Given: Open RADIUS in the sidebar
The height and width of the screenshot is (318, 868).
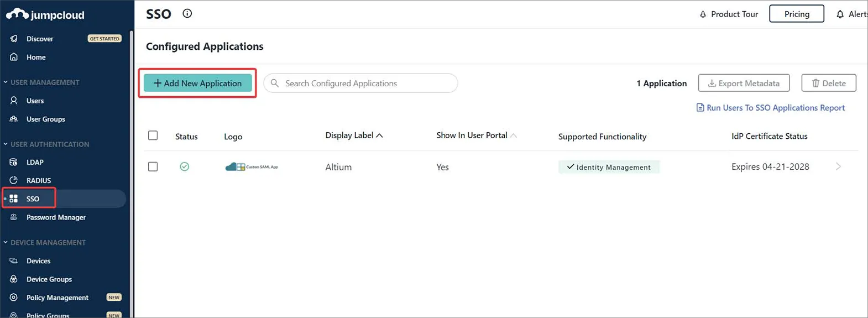Looking at the screenshot, I should point(38,180).
